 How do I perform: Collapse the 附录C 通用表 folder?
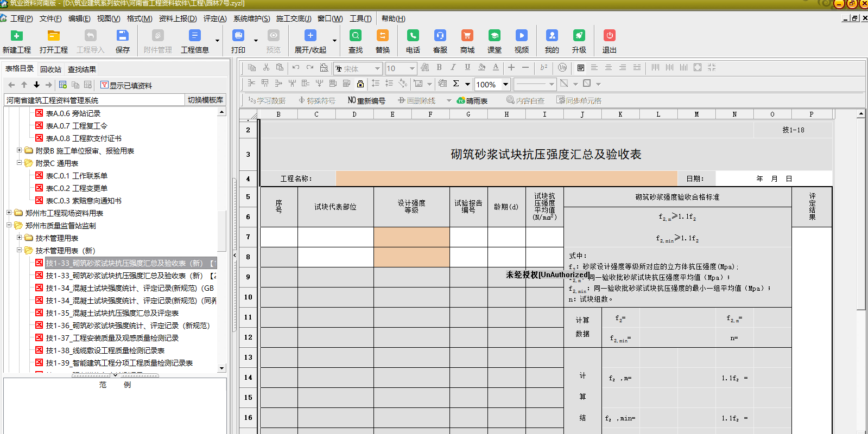tap(19, 163)
